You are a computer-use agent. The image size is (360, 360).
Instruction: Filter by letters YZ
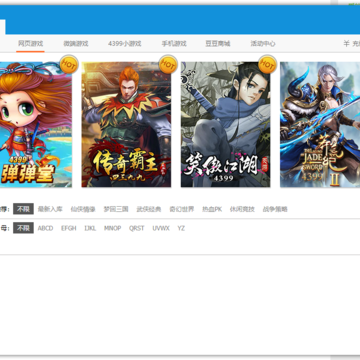(x=181, y=228)
